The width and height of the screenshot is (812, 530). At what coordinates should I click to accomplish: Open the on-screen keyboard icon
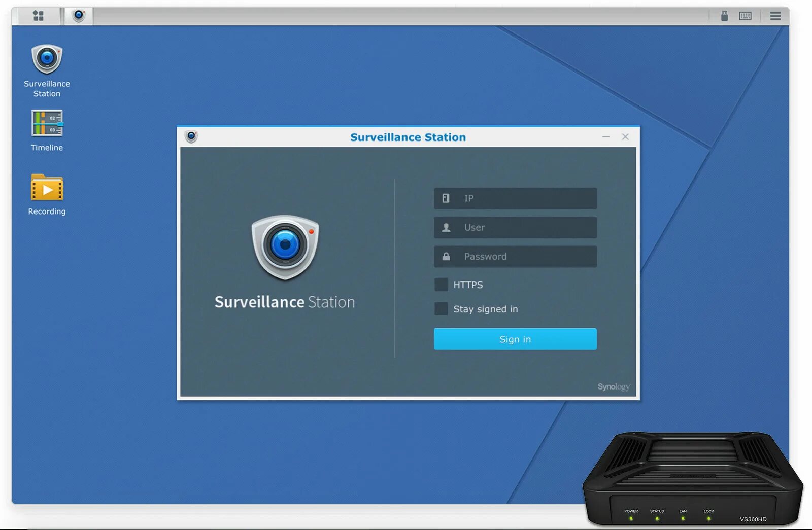(745, 16)
